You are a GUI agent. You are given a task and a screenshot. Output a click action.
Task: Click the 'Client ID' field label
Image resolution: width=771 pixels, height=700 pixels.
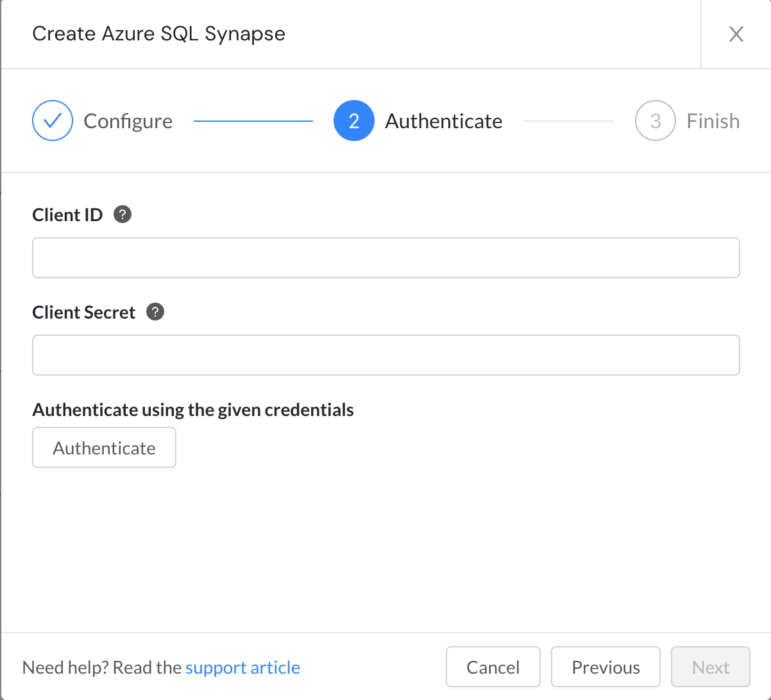[67, 214]
